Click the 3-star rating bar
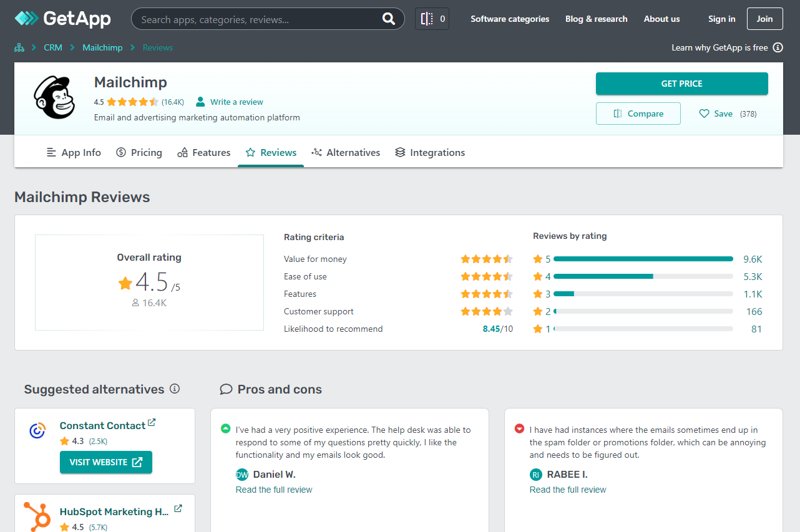Viewport: 800px width, 532px height. click(643, 294)
